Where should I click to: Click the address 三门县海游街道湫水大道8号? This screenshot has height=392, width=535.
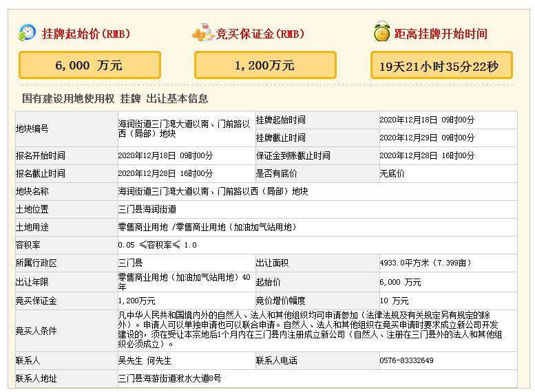[x=169, y=379]
